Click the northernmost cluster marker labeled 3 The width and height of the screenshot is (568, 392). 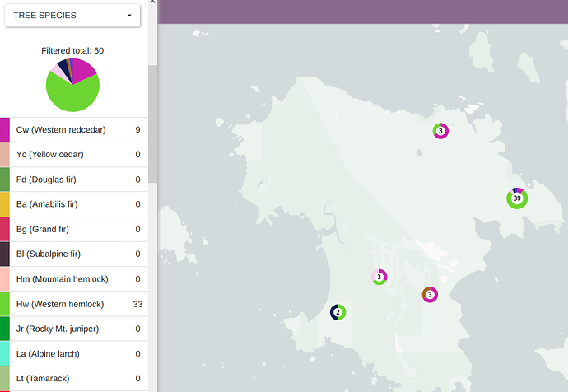440,131
